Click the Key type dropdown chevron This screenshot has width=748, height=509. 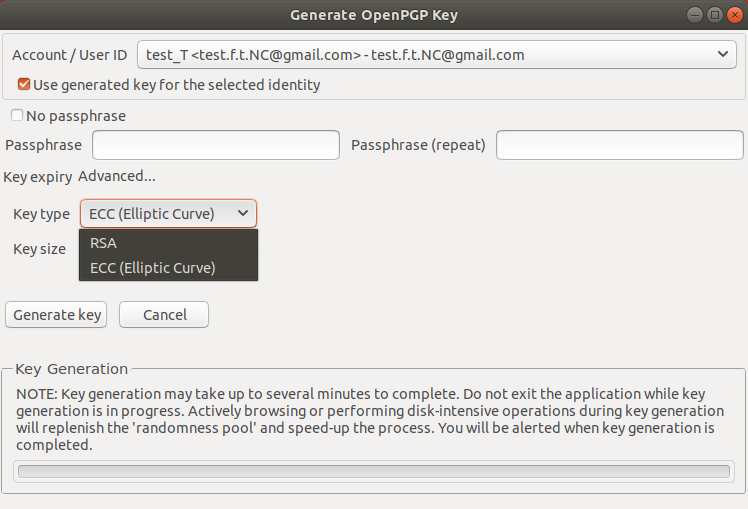pyautogui.click(x=243, y=213)
